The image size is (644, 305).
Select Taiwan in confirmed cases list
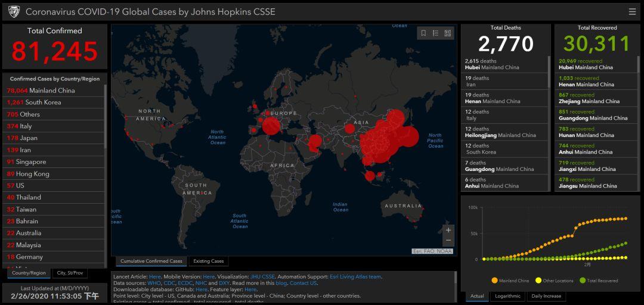coord(54,209)
